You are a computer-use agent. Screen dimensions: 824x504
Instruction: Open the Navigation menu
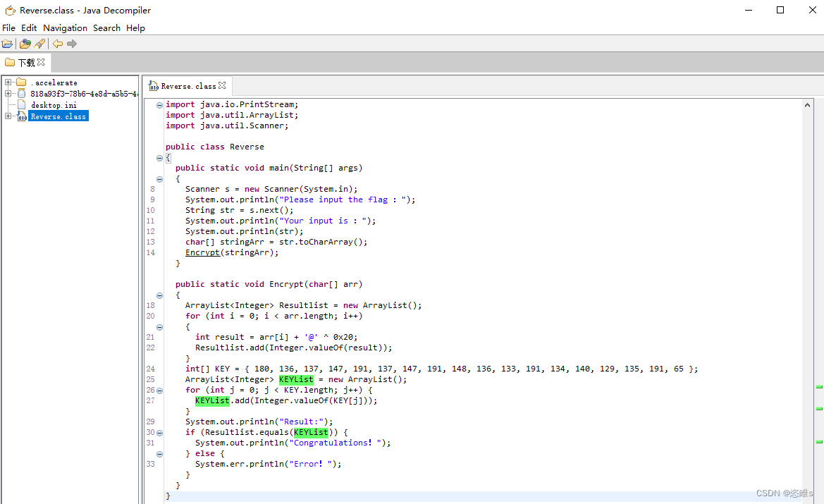click(x=65, y=27)
